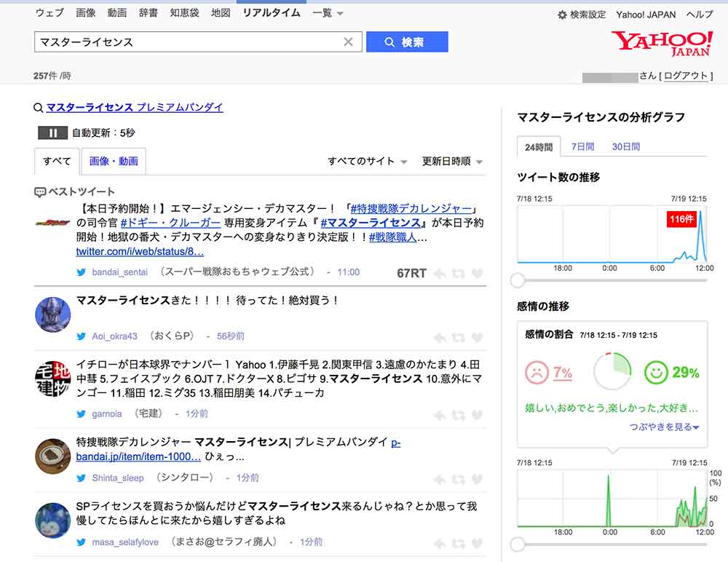The image size is (728, 562).
Task: Clear the search box with X icon
Action: tap(348, 41)
